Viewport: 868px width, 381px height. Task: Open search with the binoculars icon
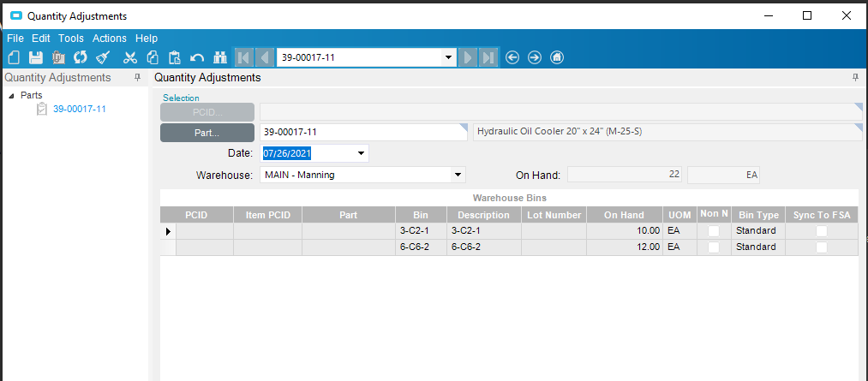[220, 57]
